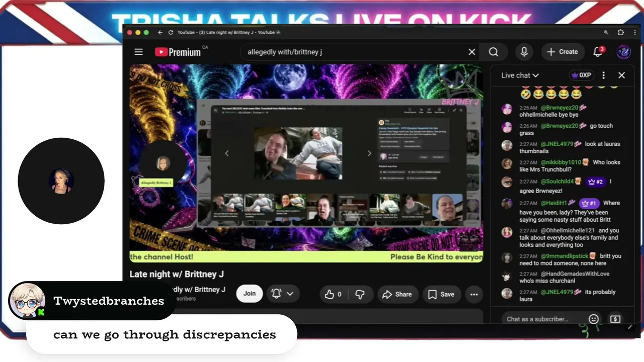Viewport: 644px width, 362px height.
Task: Go back with browser back arrow
Action: tap(160, 32)
